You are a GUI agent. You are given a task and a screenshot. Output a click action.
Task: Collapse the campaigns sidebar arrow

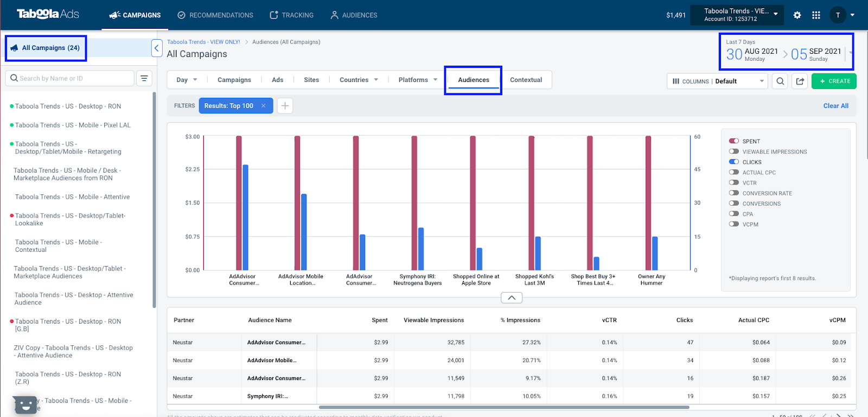pyautogui.click(x=156, y=48)
